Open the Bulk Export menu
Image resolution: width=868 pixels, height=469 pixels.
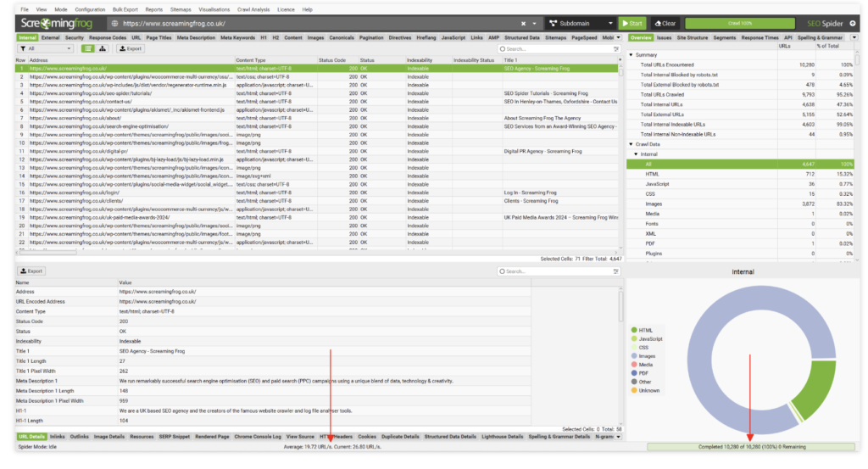pyautogui.click(x=125, y=9)
